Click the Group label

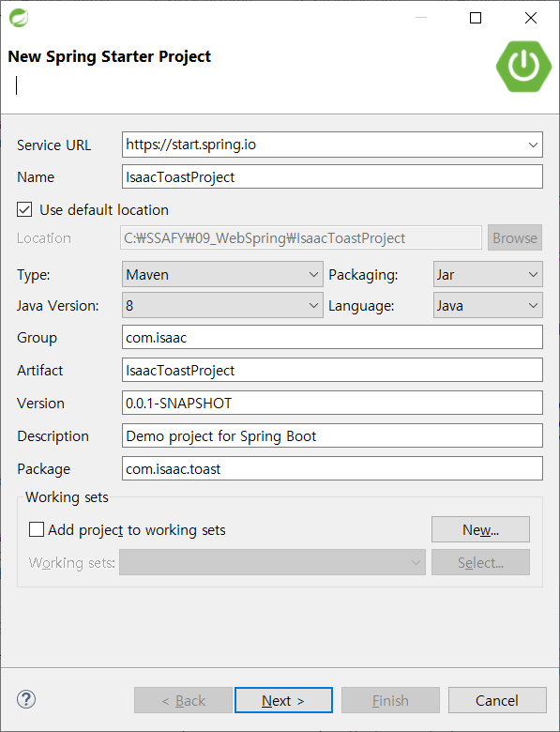point(37,338)
